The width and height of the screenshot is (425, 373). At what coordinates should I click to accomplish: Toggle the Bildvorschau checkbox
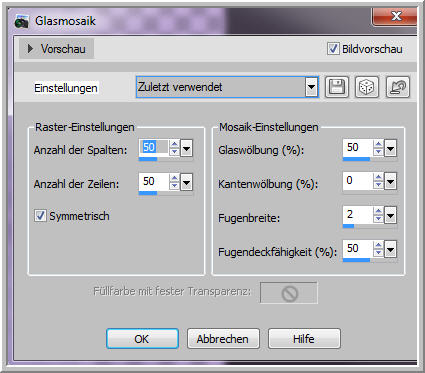(x=333, y=49)
